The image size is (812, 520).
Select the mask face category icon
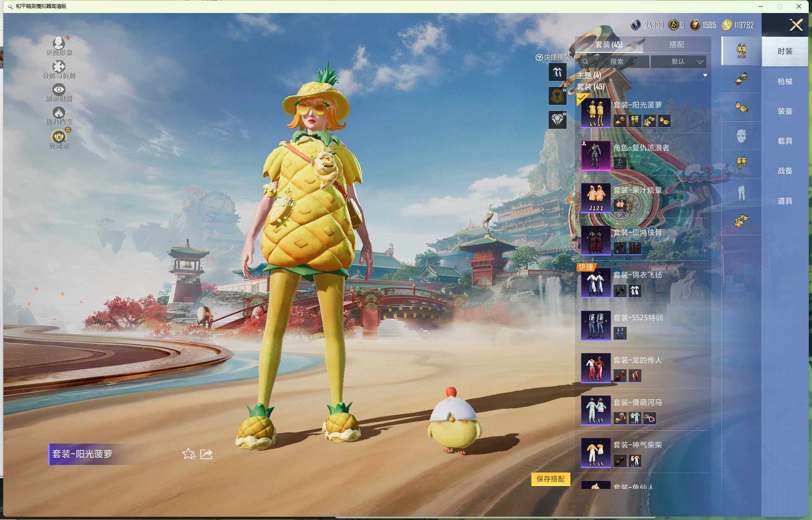coord(741,136)
